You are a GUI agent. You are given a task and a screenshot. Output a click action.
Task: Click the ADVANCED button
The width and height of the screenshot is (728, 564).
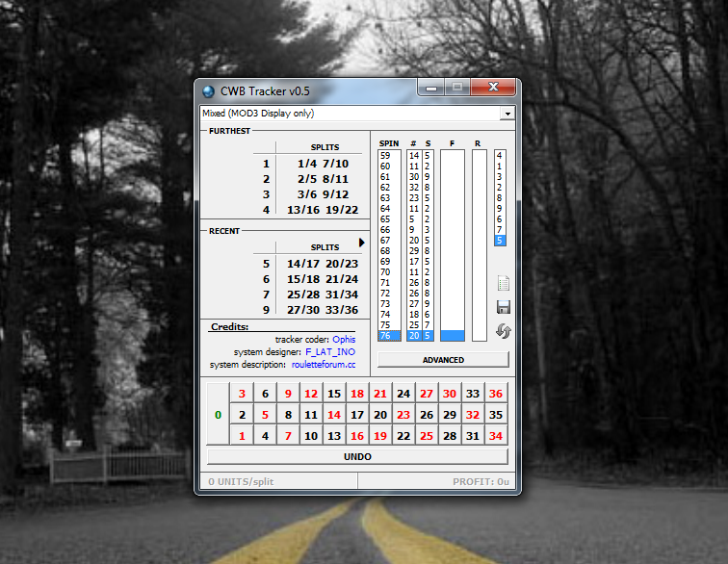click(443, 360)
